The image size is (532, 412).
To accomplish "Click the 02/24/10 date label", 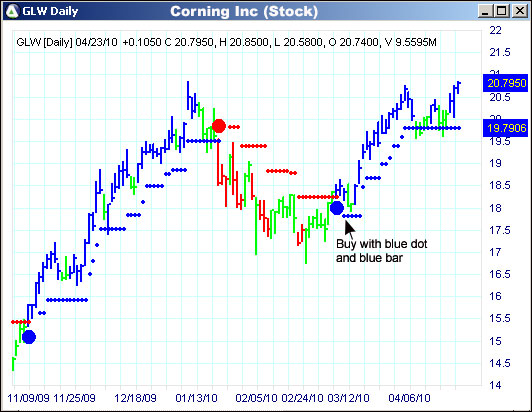I will coord(303,398).
